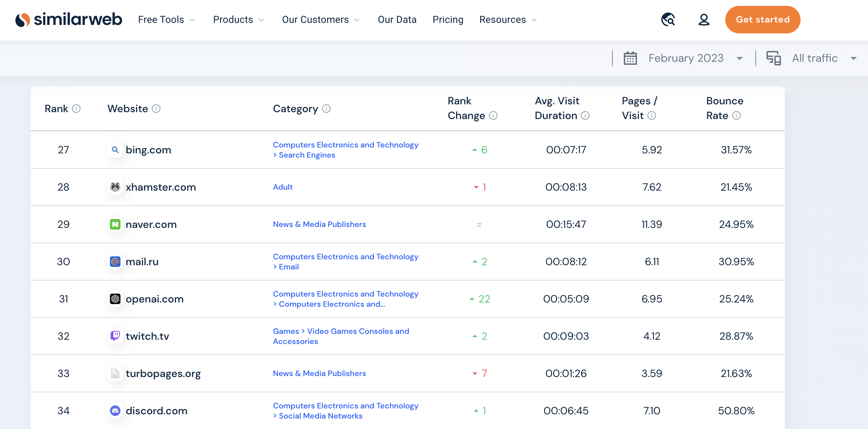
Task: Click the info icon next to Pages / Visit
Action: point(652,115)
